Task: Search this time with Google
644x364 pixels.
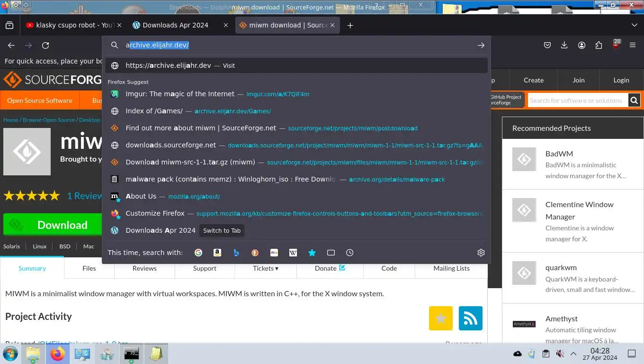Action: [x=198, y=253]
